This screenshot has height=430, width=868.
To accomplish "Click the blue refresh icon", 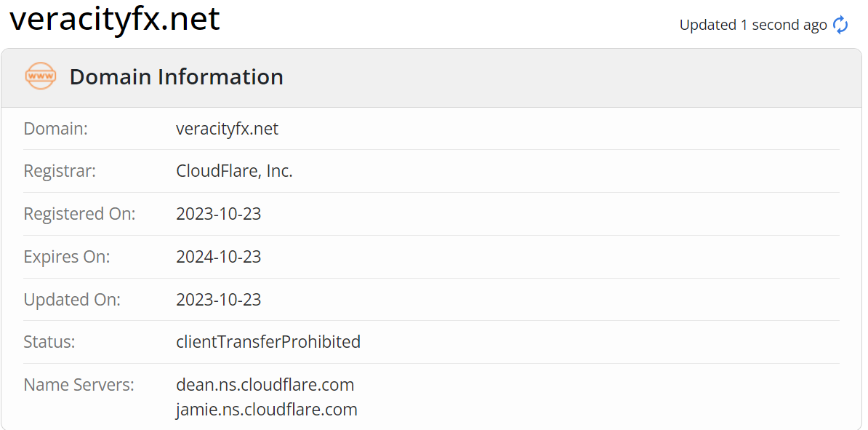I will pyautogui.click(x=840, y=25).
